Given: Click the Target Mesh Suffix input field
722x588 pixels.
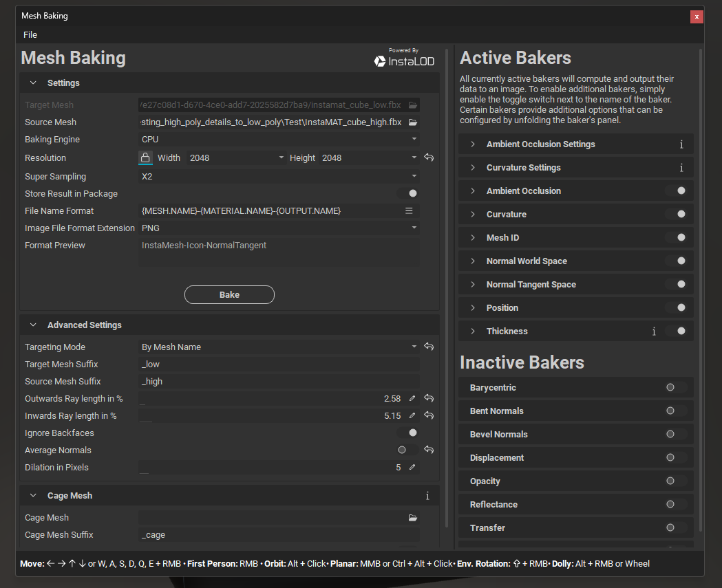Looking at the screenshot, I should tap(279, 364).
